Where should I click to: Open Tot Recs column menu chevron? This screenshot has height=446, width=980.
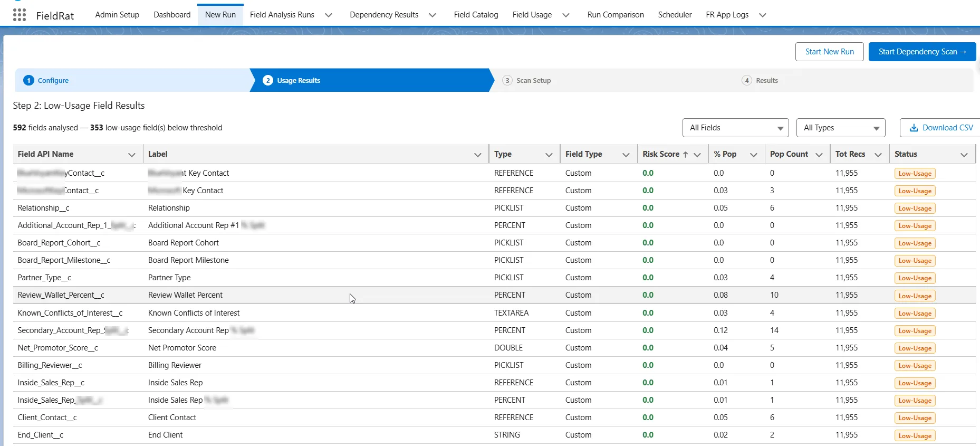(878, 155)
